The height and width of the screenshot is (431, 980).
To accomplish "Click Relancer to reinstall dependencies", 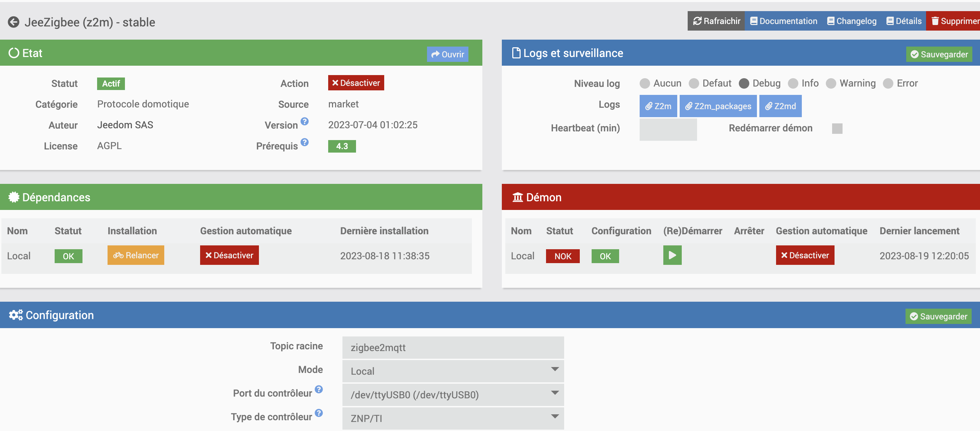I will (x=135, y=255).
